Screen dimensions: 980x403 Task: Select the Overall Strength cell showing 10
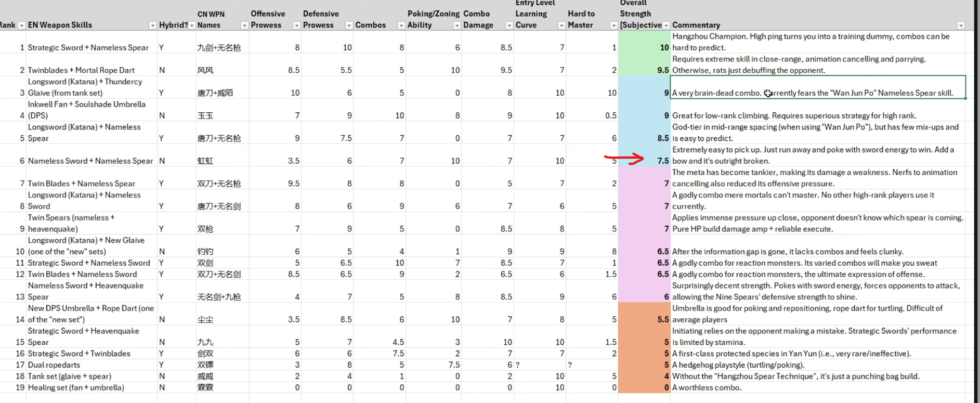(645, 42)
